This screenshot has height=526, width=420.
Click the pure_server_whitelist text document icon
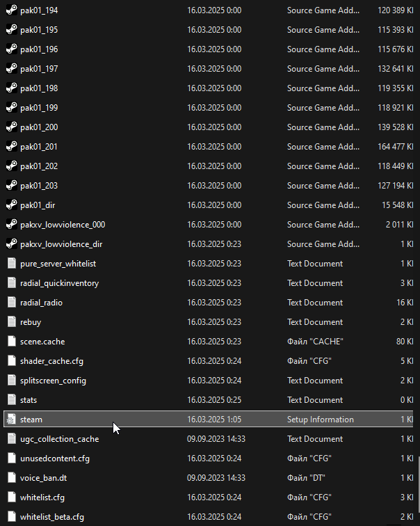(x=11, y=264)
